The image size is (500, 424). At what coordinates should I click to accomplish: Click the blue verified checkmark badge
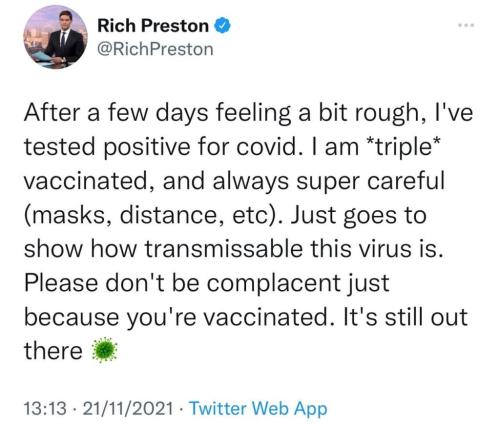point(222,26)
